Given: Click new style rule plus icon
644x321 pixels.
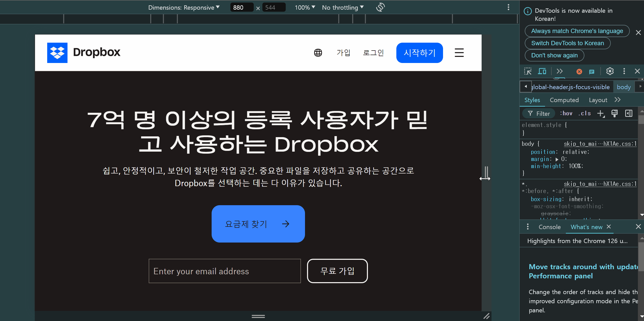Looking at the screenshot, I should (601, 114).
